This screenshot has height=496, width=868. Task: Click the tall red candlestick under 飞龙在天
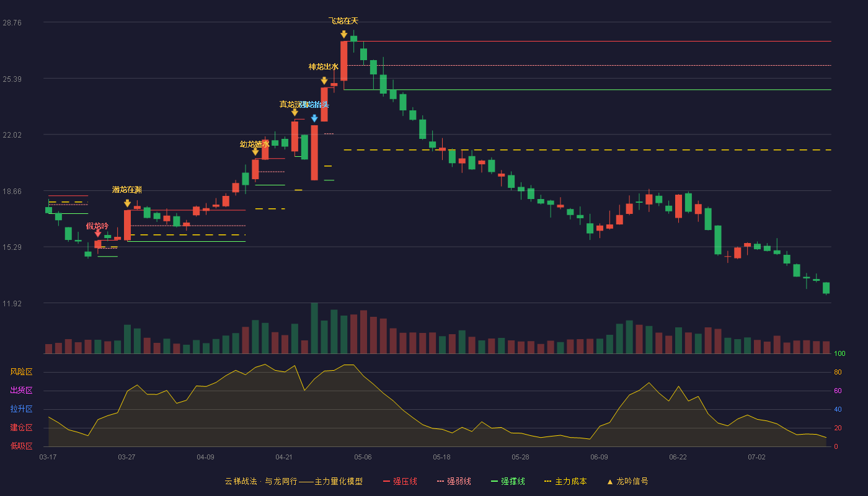pyautogui.click(x=343, y=61)
